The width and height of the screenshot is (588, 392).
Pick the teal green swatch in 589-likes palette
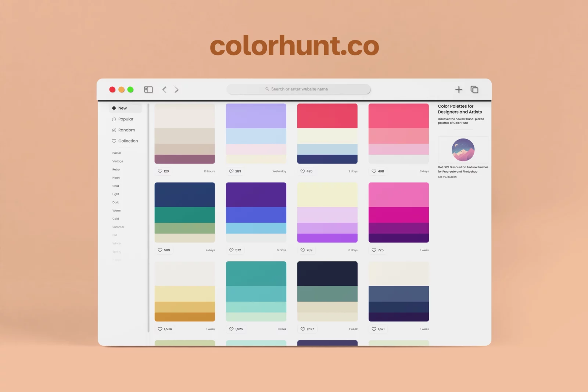(x=185, y=215)
